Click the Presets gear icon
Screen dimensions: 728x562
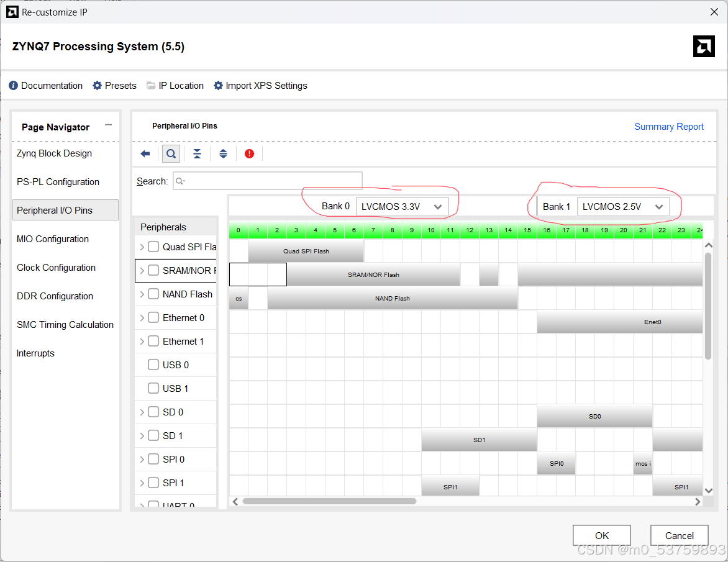[x=97, y=86]
